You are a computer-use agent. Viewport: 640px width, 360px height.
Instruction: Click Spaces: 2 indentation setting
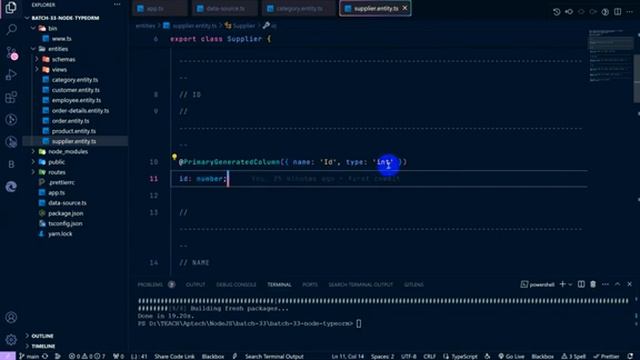382,356
